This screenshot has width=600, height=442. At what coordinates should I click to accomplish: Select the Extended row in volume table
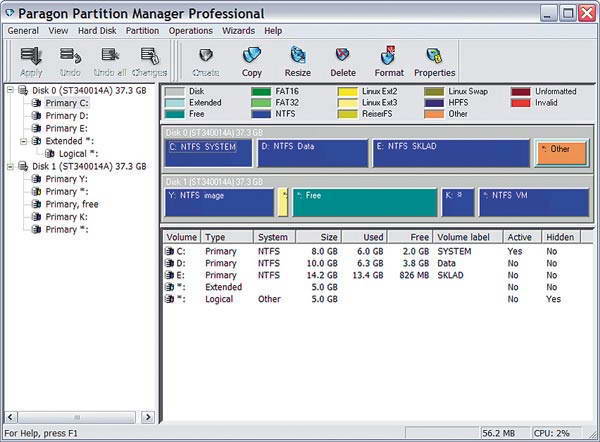(x=379, y=287)
